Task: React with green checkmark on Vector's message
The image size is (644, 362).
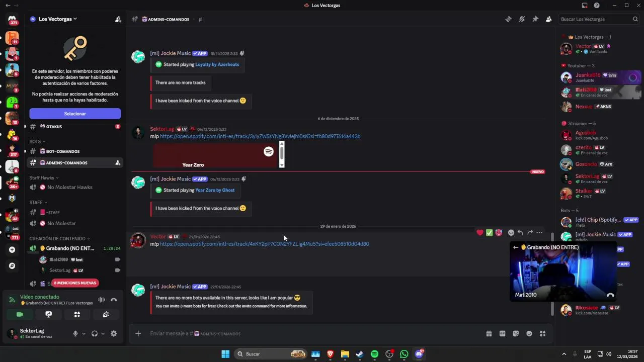Action: point(489,232)
